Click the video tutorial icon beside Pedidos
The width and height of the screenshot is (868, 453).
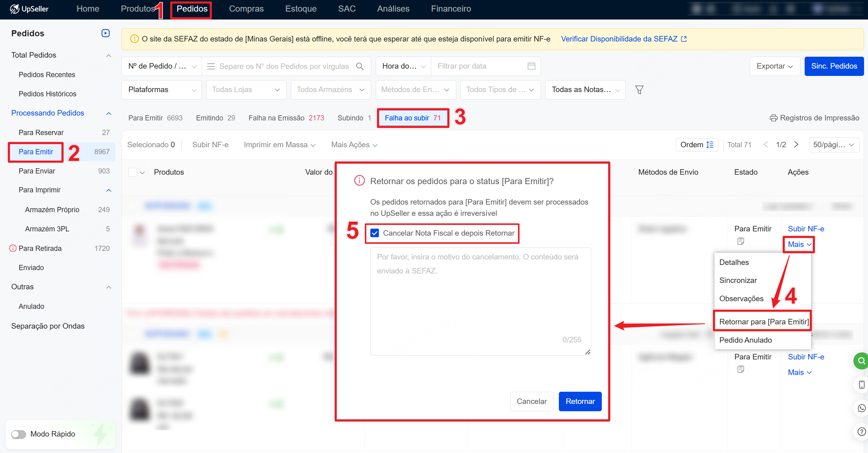[x=105, y=33]
